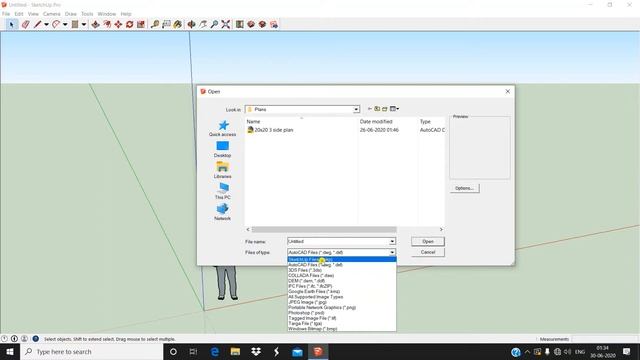This screenshot has width=640, height=360.
Task: Select the Rectangle shape tool
Action: tap(75, 24)
